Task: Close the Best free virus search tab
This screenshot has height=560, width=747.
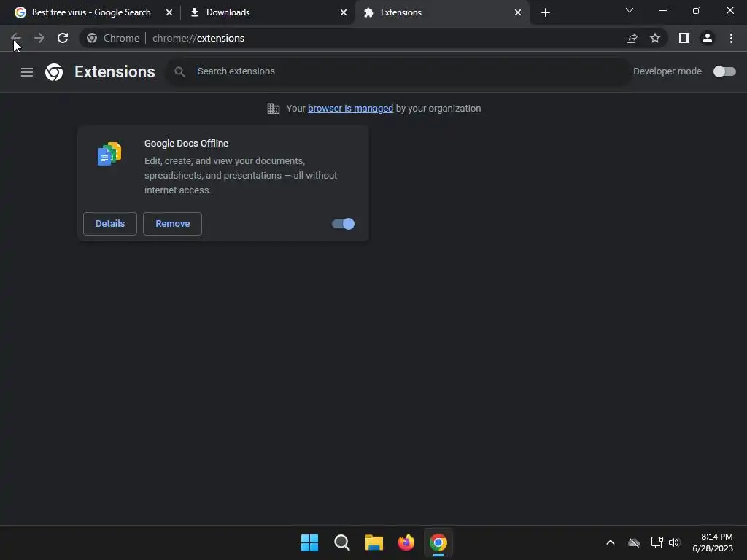Action: pyautogui.click(x=169, y=12)
